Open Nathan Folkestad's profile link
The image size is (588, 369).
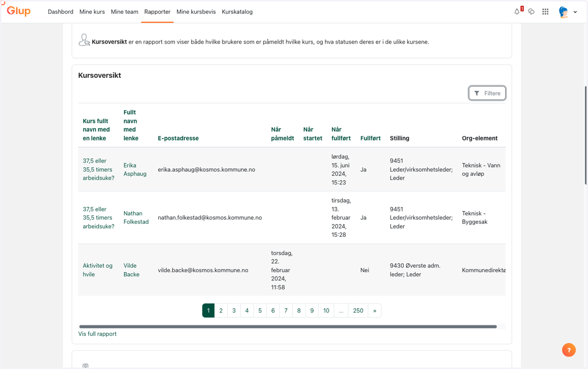[136, 218]
